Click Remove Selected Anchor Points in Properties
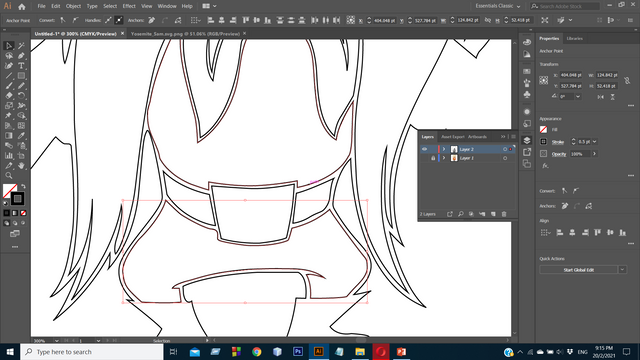 (565, 206)
